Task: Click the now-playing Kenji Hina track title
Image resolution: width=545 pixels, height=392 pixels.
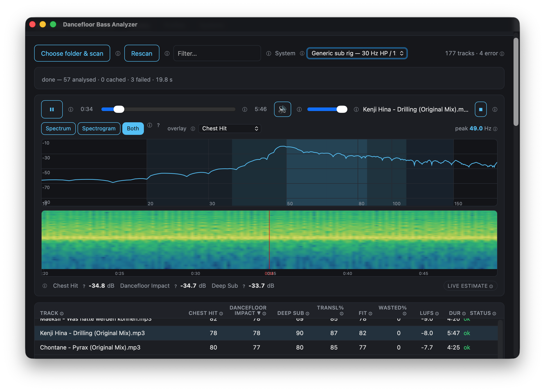Action: click(x=415, y=109)
